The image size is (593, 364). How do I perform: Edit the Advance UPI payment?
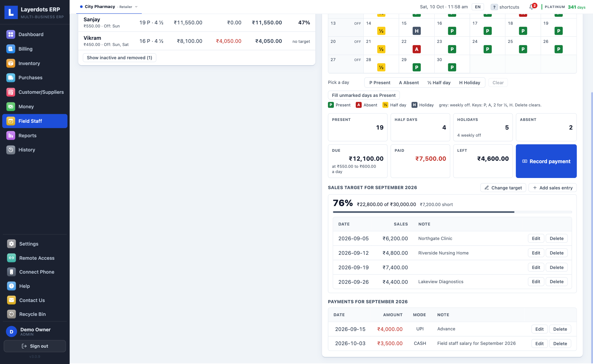(539, 329)
